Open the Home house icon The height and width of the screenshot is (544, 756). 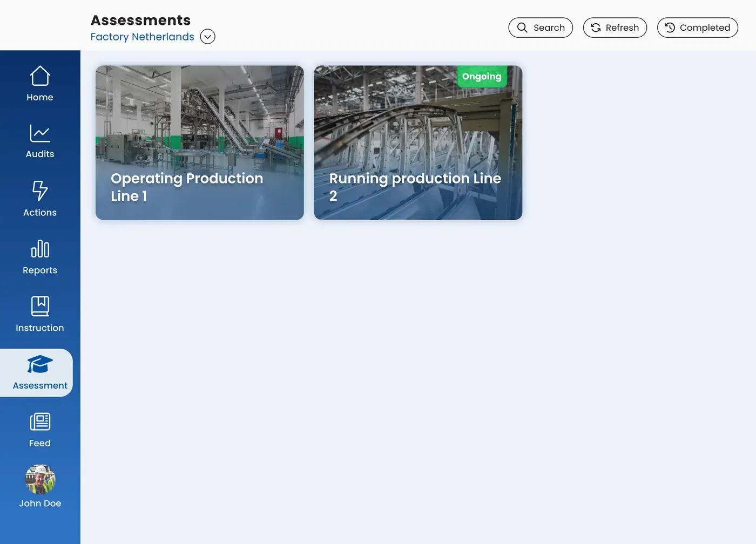(x=40, y=76)
